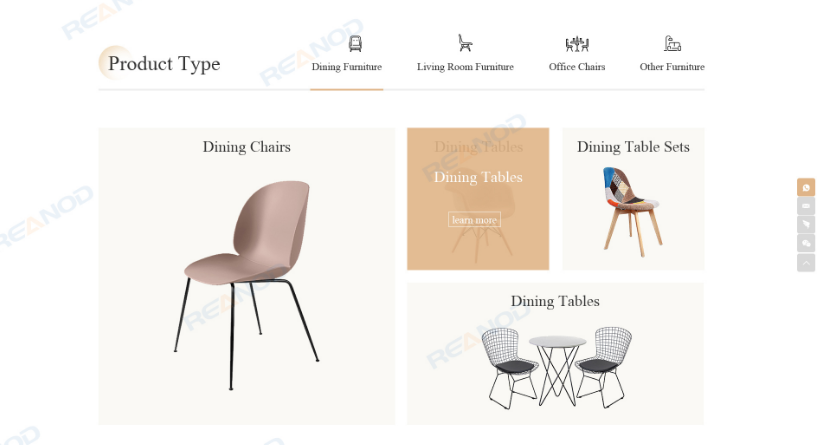Switch to Dining Furniture tab
Screen dimensions: 838x445
pos(346,67)
